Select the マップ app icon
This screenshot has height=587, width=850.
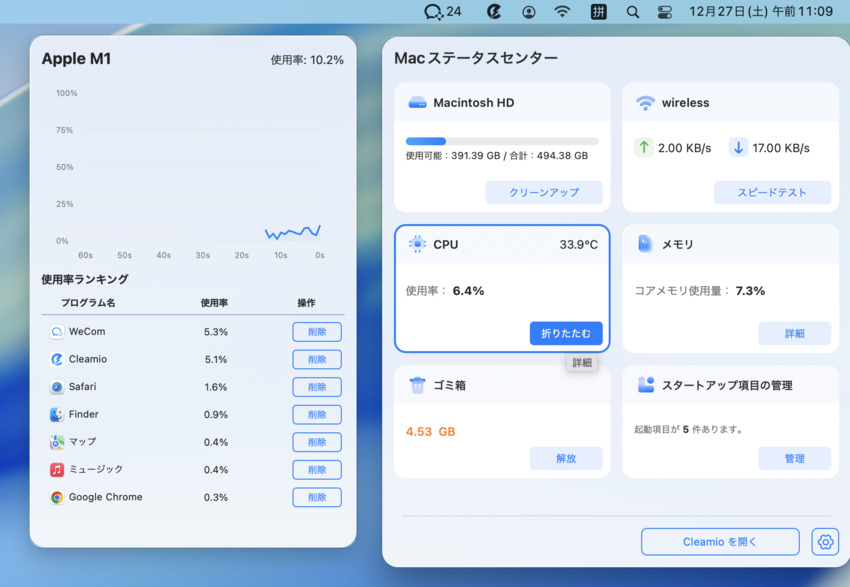tap(55, 442)
